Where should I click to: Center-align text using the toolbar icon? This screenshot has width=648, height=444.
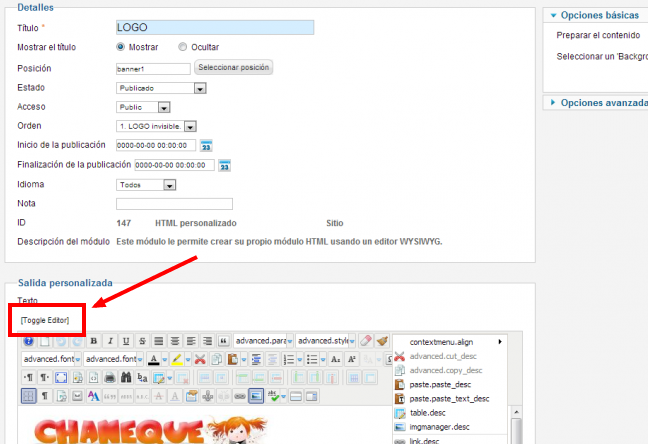175,341
